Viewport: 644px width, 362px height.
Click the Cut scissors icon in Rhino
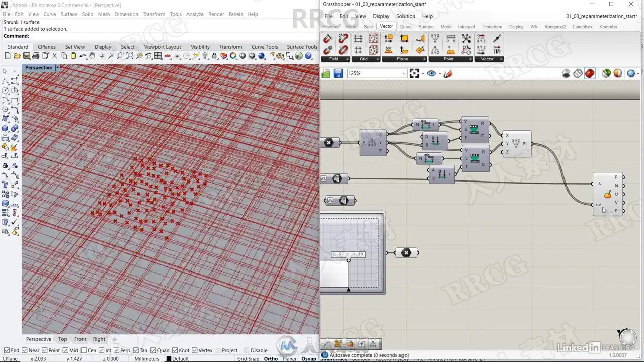[54, 56]
